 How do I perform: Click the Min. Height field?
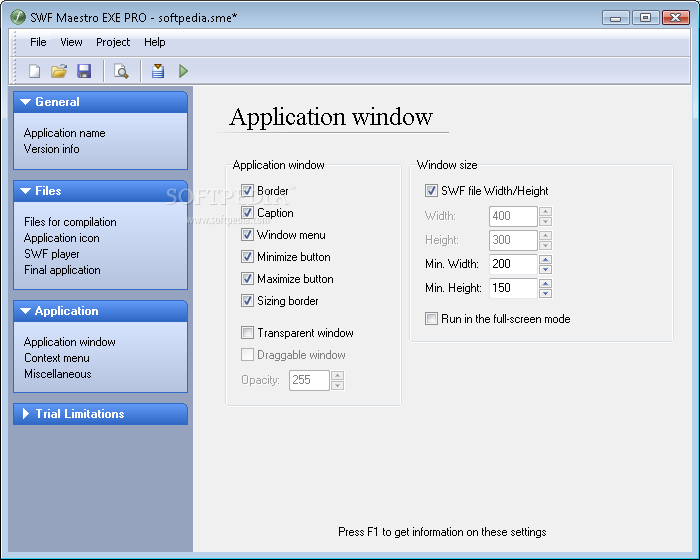513,288
